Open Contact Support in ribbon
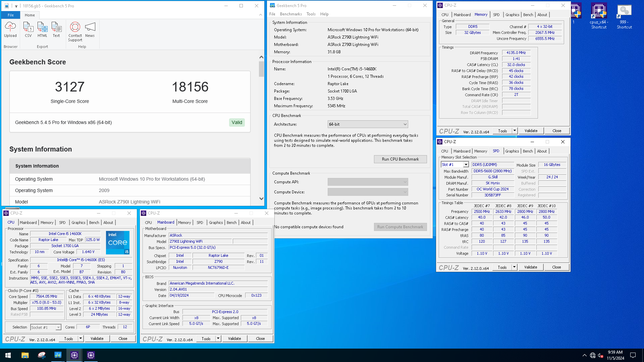The width and height of the screenshot is (644, 362). [75, 32]
